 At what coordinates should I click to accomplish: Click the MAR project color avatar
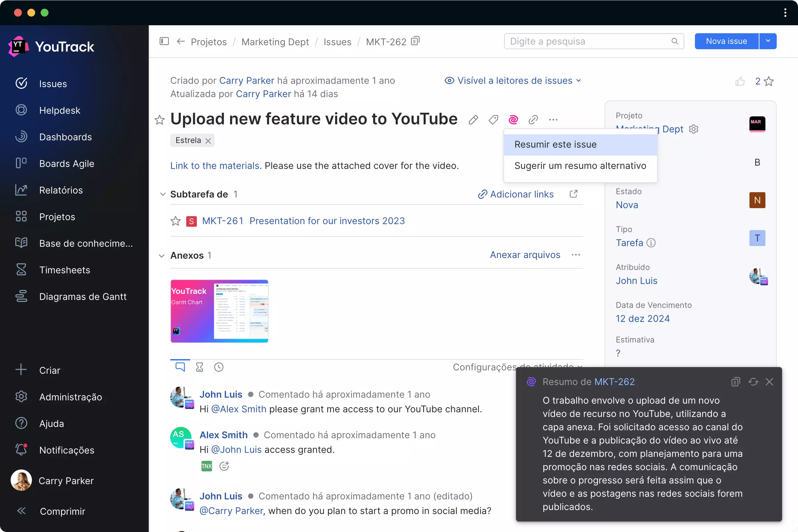[757, 124]
